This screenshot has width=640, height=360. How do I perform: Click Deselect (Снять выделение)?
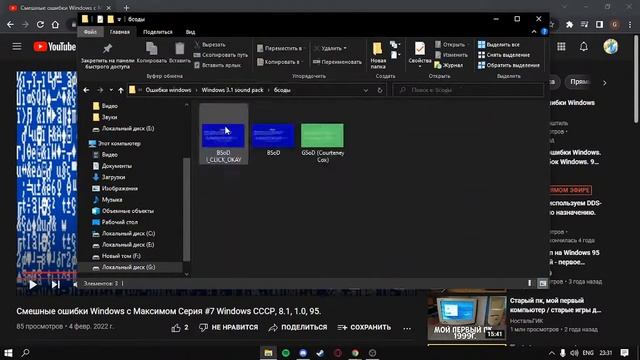coord(504,55)
